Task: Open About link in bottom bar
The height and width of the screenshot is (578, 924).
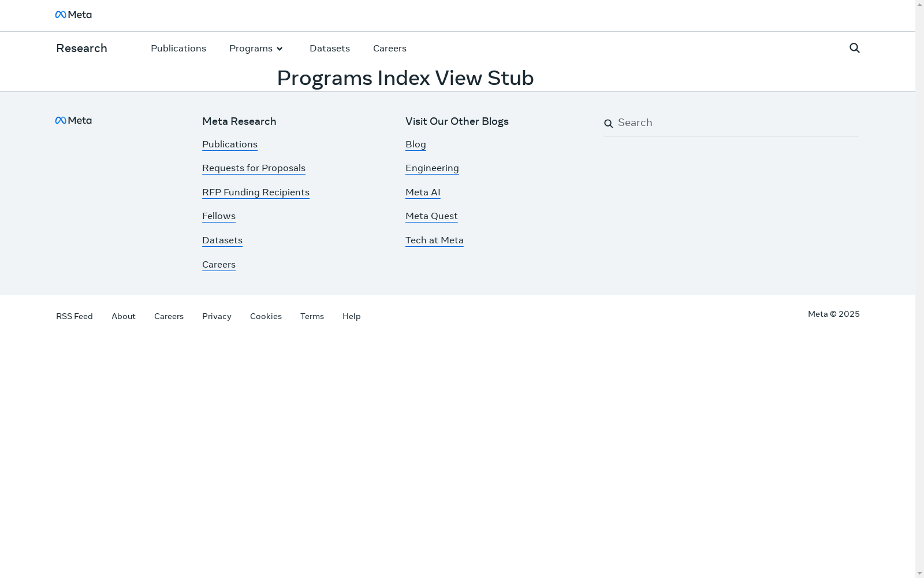Action: (124, 316)
